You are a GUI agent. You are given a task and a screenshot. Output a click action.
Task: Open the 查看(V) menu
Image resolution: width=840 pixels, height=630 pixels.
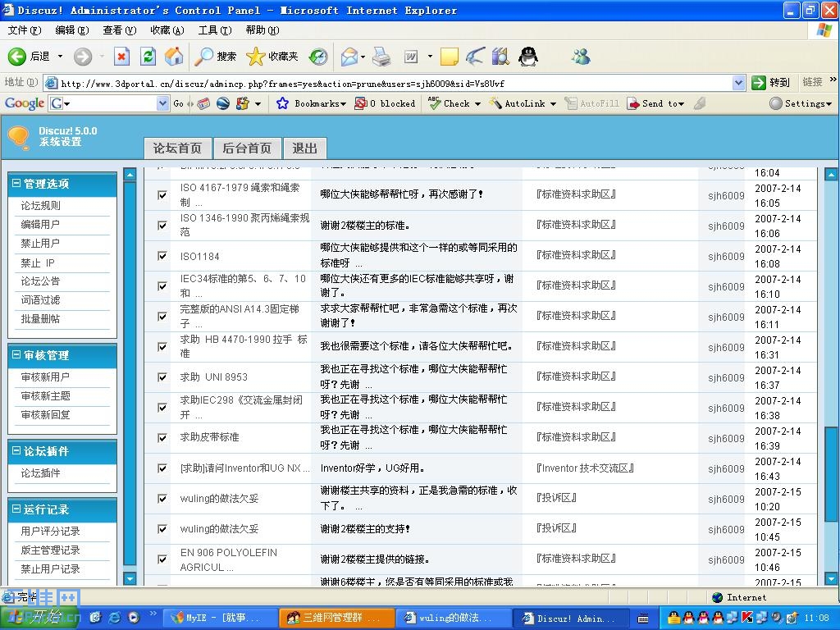pos(120,30)
